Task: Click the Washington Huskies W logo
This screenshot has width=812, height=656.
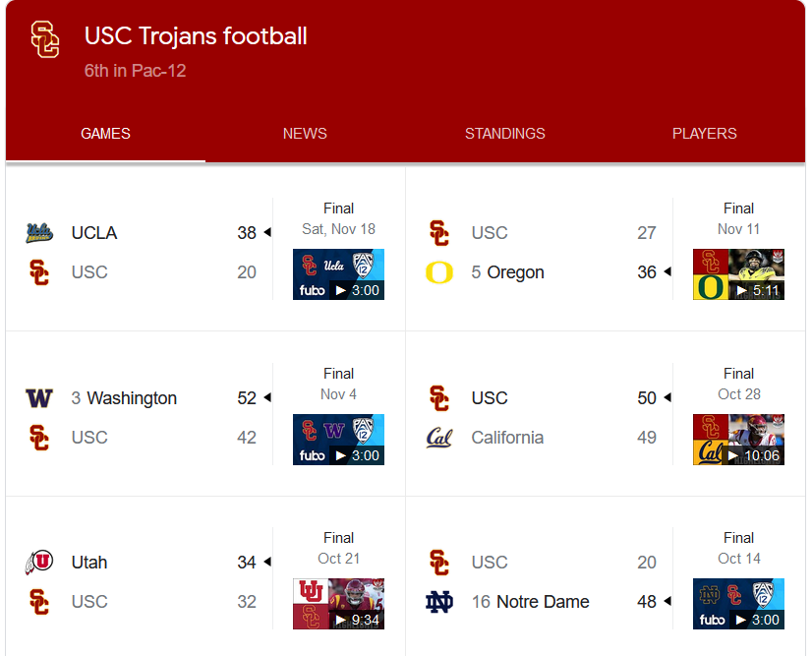Action: (x=39, y=398)
